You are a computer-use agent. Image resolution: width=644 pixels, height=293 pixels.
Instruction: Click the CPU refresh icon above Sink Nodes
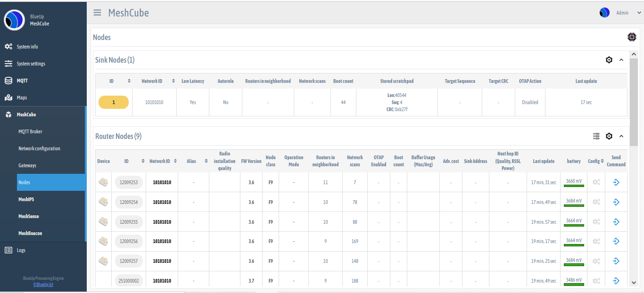[632, 37]
